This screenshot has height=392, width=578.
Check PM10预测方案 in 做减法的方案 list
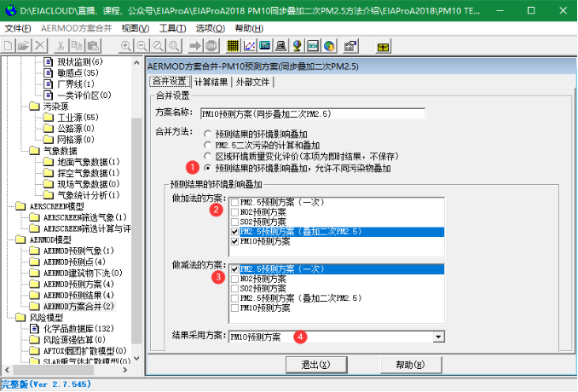[234, 308]
